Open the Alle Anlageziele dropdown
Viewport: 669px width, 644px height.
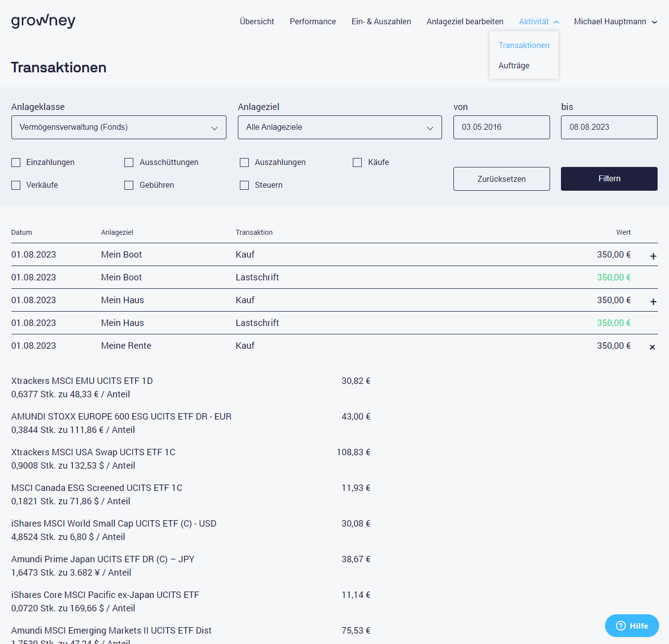pyautogui.click(x=340, y=127)
